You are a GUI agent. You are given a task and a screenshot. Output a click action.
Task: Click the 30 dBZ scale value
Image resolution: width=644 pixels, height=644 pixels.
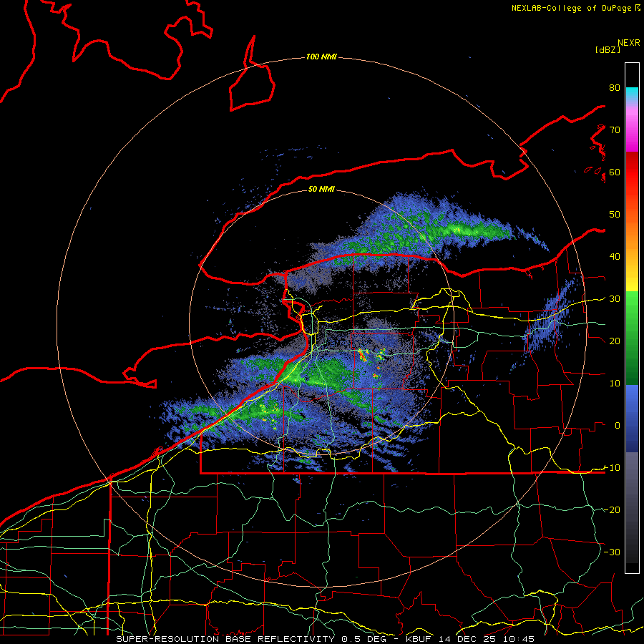(615, 299)
